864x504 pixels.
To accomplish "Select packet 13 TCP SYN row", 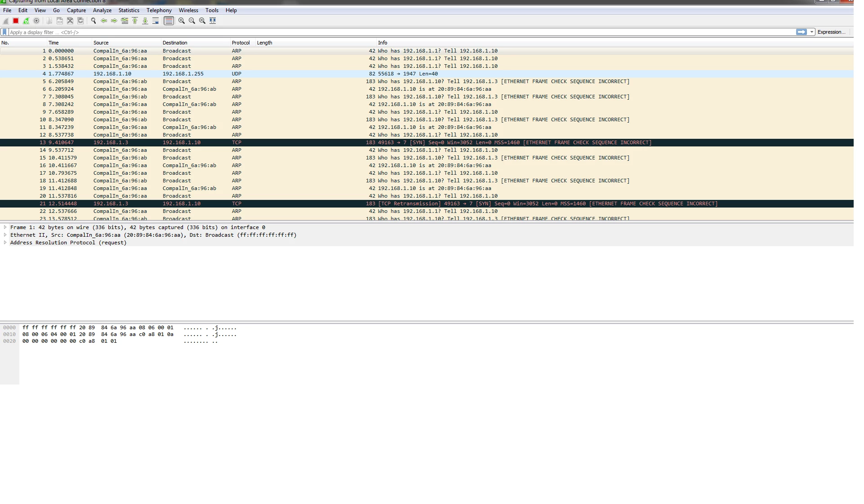I will pyautogui.click(x=427, y=142).
